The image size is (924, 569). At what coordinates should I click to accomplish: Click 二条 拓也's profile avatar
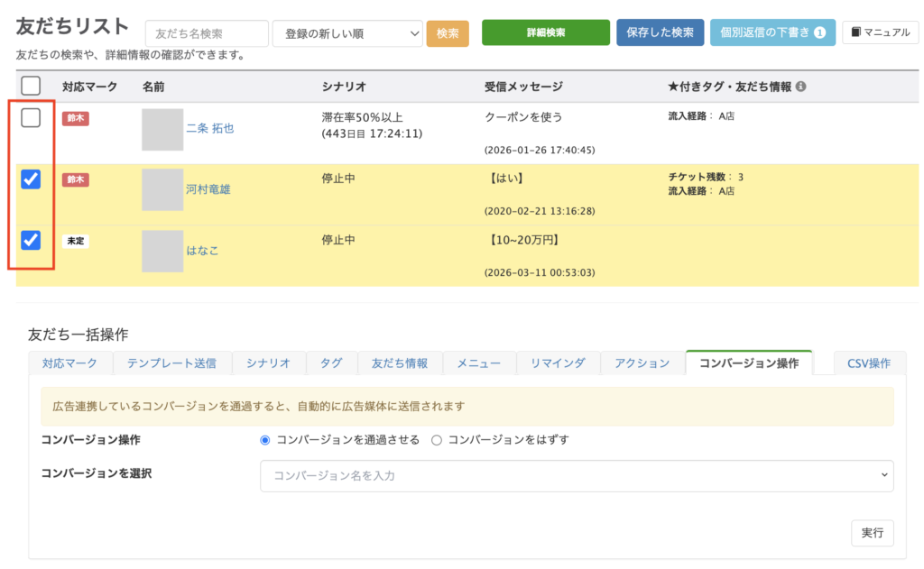(x=162, y=129)
